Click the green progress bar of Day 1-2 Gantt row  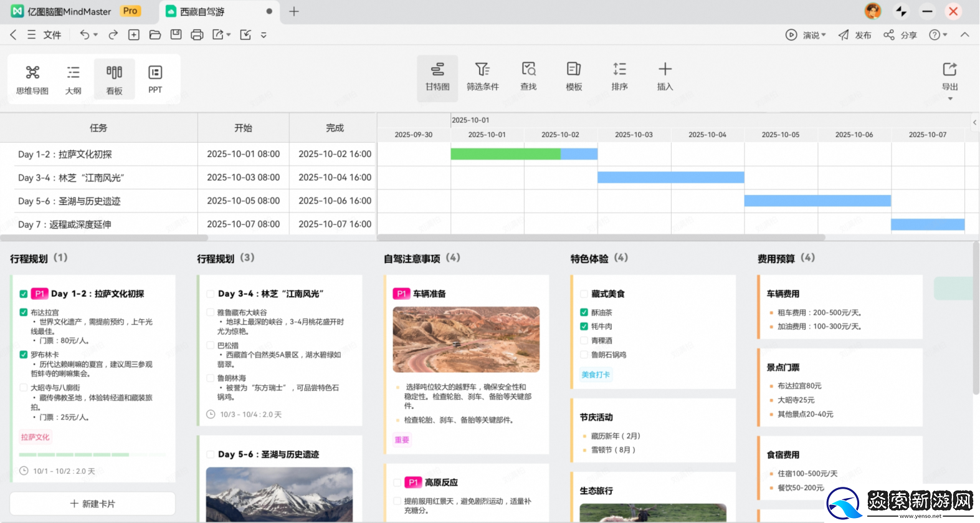click(505, 154)
